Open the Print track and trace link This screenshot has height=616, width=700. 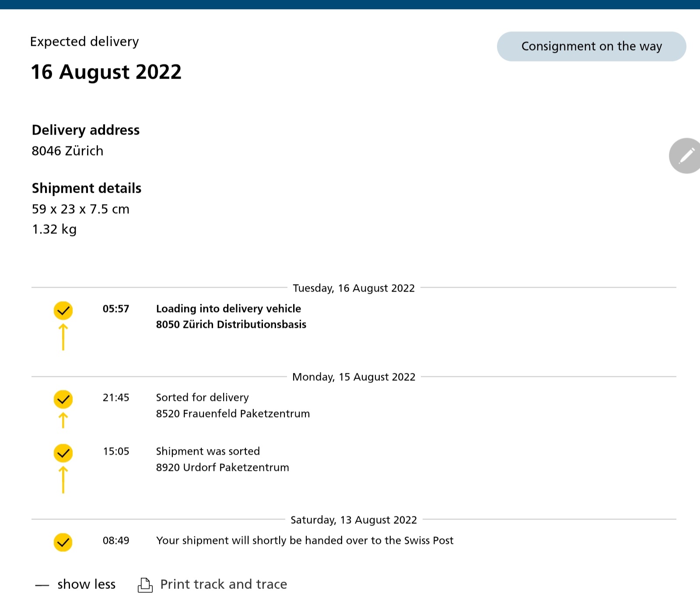pyautogui.click(x=224, y=585)
